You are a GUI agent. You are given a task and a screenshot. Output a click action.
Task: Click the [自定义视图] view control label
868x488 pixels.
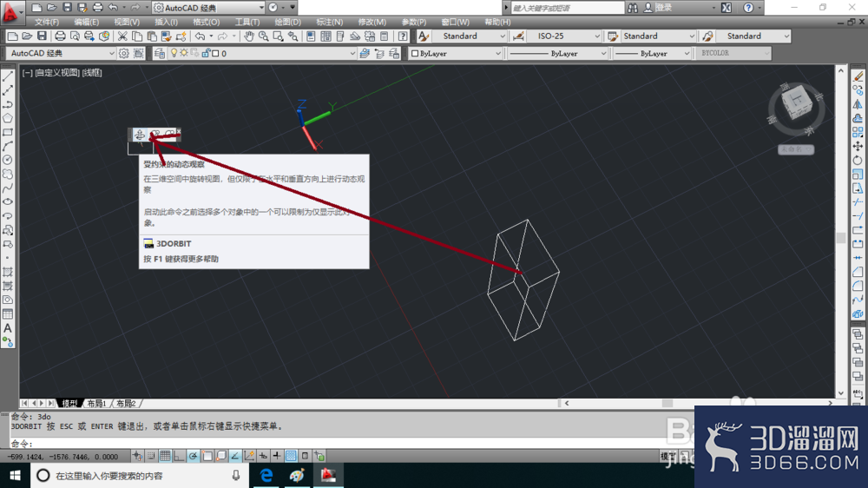pos(57,73)
